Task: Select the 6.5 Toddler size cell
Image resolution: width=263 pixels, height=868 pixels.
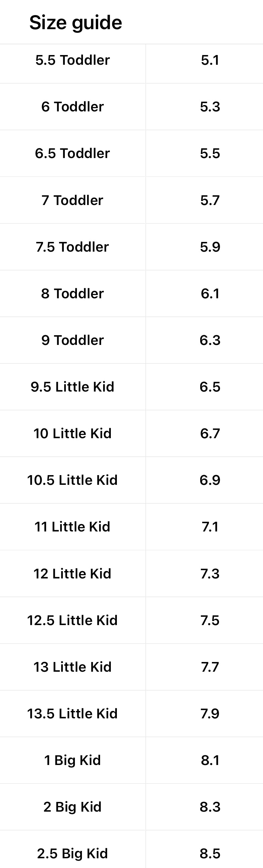Action: (73, 153)
